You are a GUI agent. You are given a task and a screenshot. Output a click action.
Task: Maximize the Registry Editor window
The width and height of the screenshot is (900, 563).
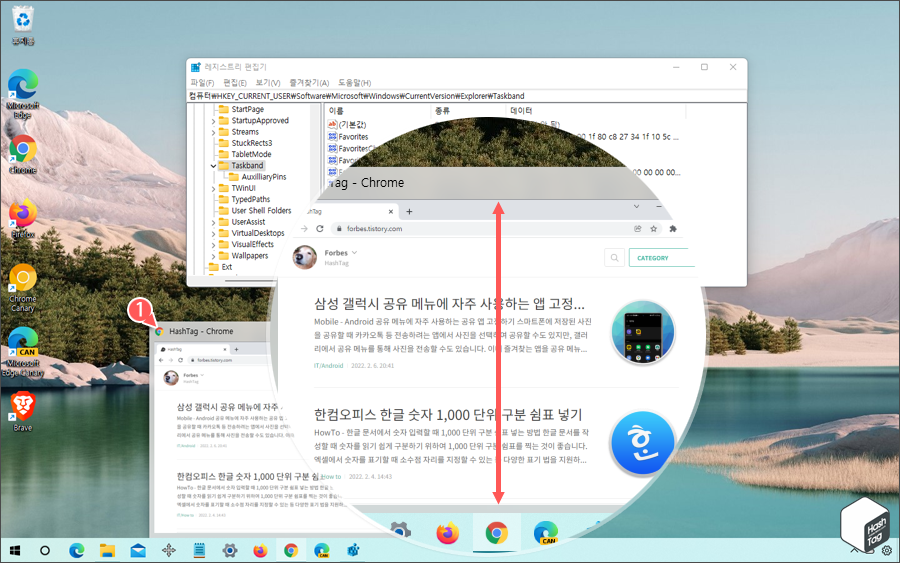pyautogui.click(x=704, y=67)
